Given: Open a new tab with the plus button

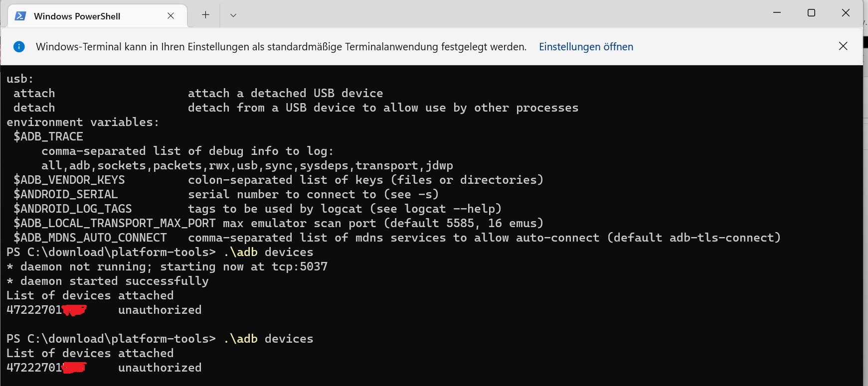Looking at the screenshot, I should (205, 15).
